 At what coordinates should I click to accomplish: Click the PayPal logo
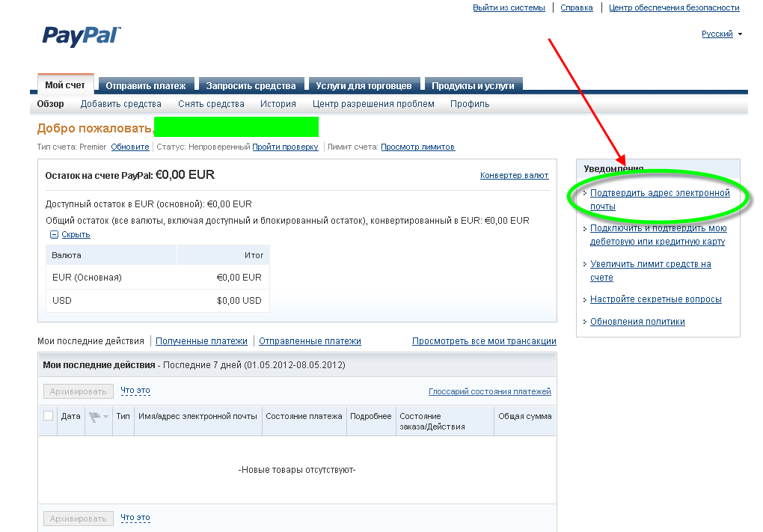[82, 36]
